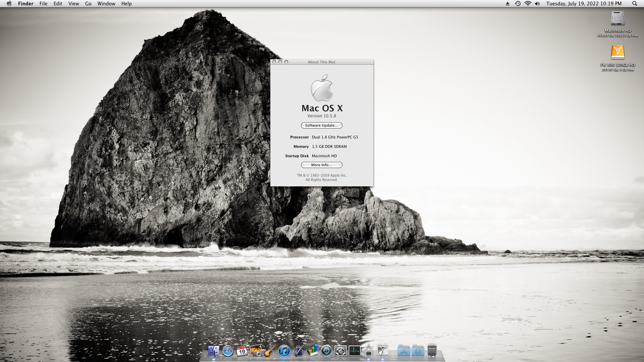The image size is (644, 362).
Task: Open Finder from the Dock
Action: [214, 351]
